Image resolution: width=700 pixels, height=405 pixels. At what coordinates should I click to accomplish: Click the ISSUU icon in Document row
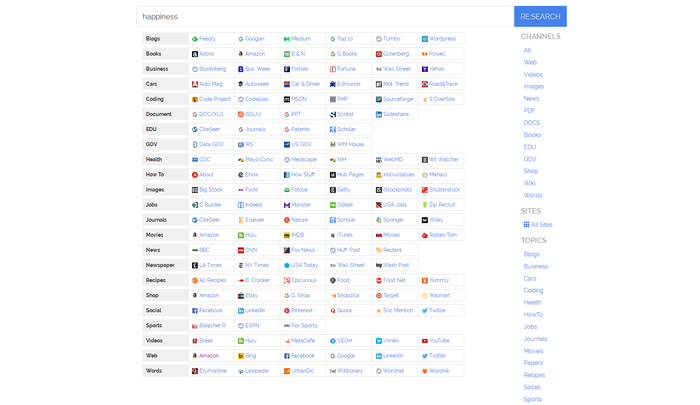click(241, 114)
